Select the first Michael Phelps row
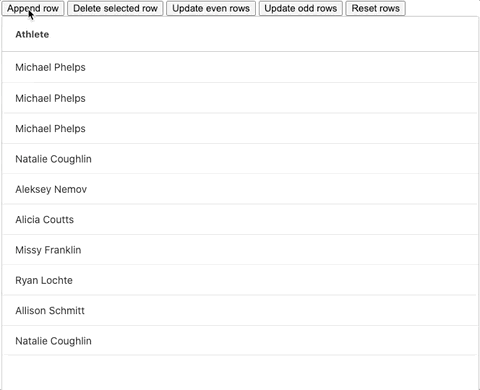This screenshot has height=390, width=480. pos(240,67)
